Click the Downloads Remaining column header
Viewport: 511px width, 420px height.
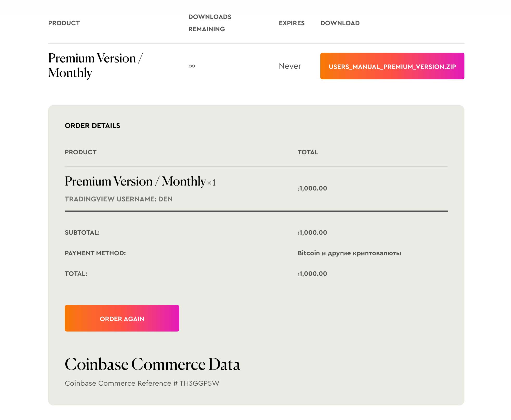tap(210, 23)
